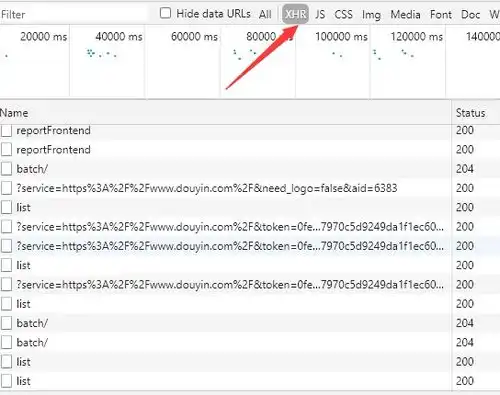This screenshot has width=500, height=395.
Task: Click the file icon beside first list request
Action: (x=6, y=208)
